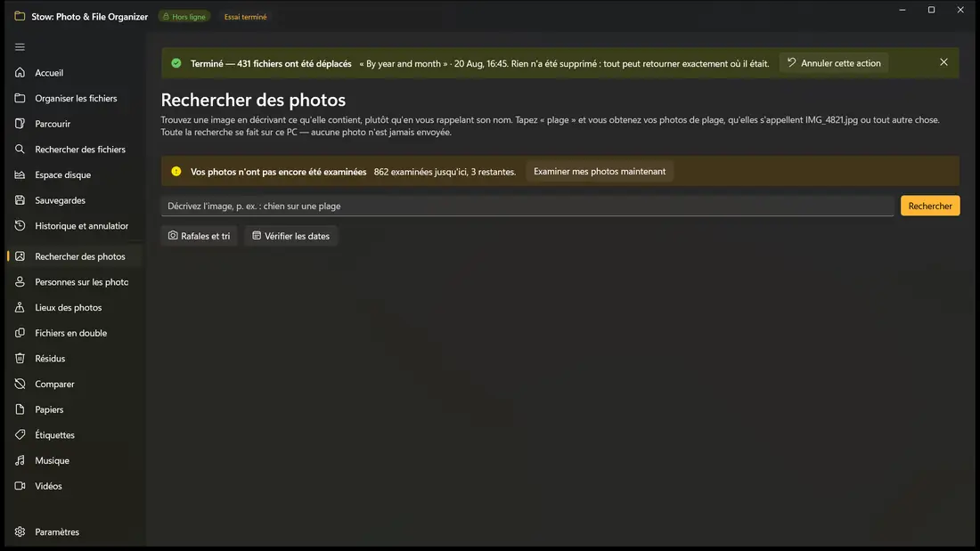Click 'Terminé — 431 fichiers ont été déplacés' text
Viewport: 980px width, 551px height.
(x=271, y=64)
